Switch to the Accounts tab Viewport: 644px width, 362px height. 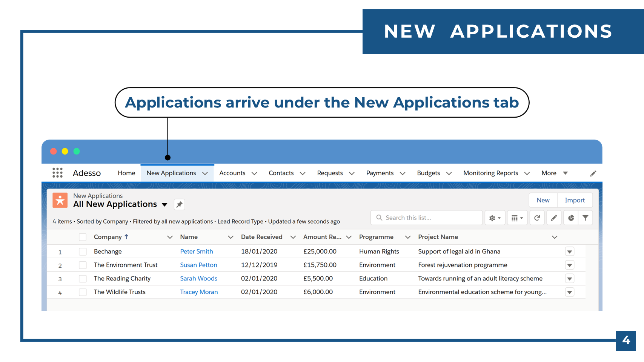click(x=232, y=173)
